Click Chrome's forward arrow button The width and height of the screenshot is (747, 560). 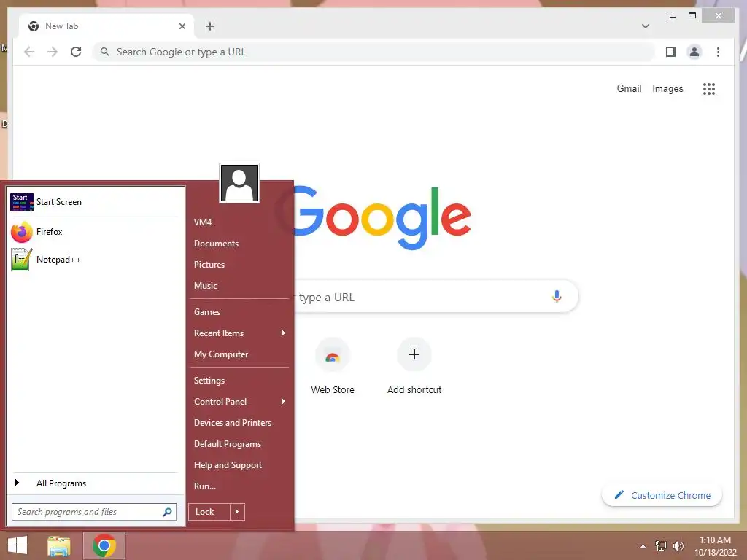[x=53, y=52]
